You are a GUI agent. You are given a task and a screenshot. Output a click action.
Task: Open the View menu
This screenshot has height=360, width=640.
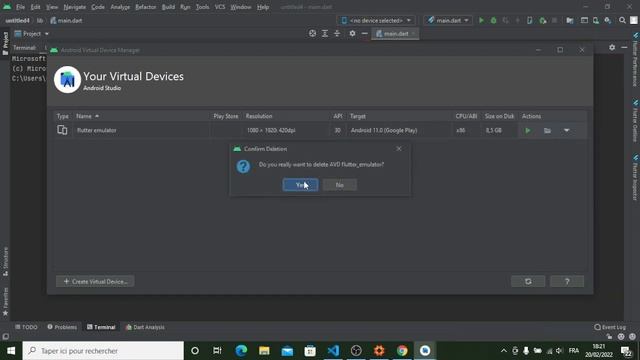coord(52,7)
